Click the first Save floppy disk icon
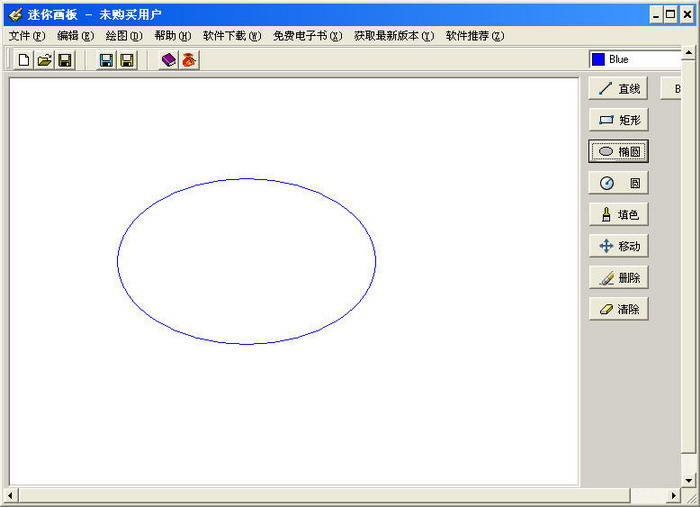The height and width of the screenshot is (507, 700). pos(65,60)
